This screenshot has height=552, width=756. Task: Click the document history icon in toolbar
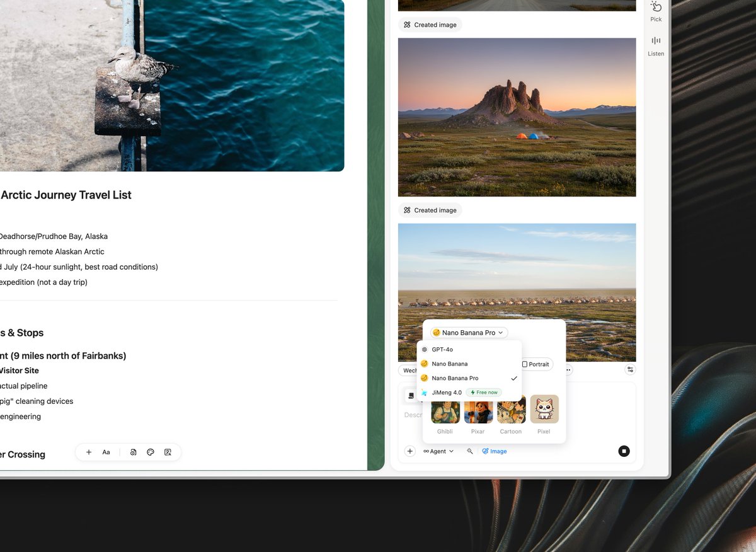coord(133,452)
